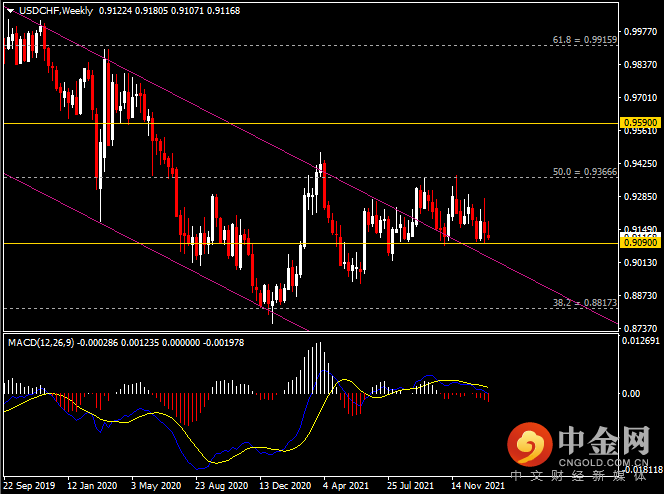
Task: Select the 50.0 = 0.93666 Fibonacci label
Action: pos(585,172)
